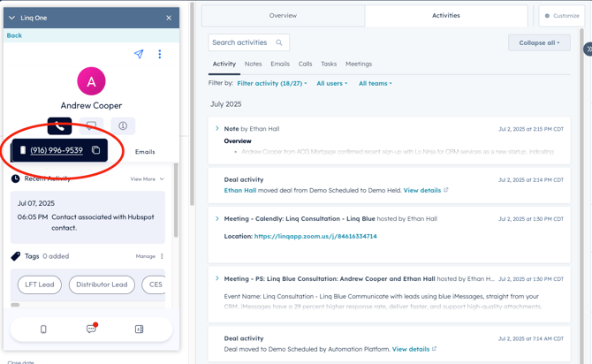Screen dimensions: 592x364
Task: Open the Filter activity (18/27) dropdown
Action: (x=272, y=83)
